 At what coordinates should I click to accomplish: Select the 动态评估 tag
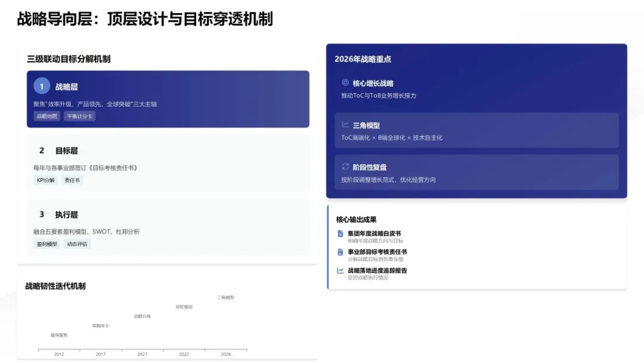(x=77, y=244)
